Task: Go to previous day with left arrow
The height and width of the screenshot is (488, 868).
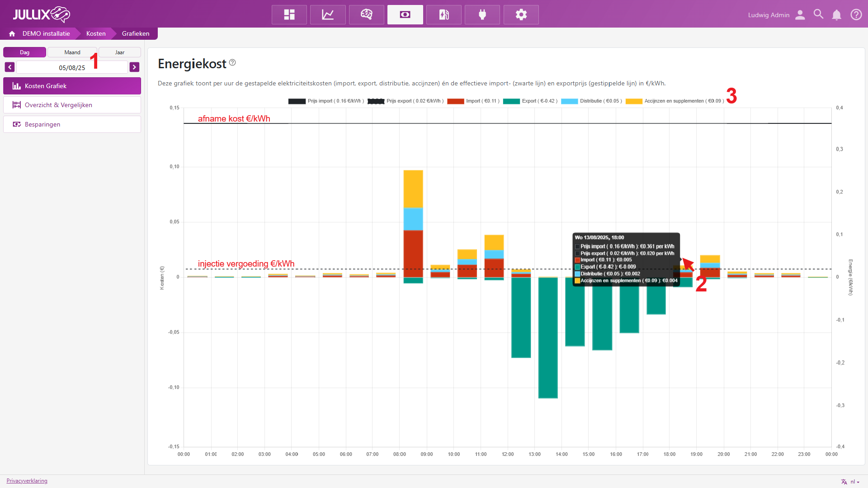Action: 9,67
